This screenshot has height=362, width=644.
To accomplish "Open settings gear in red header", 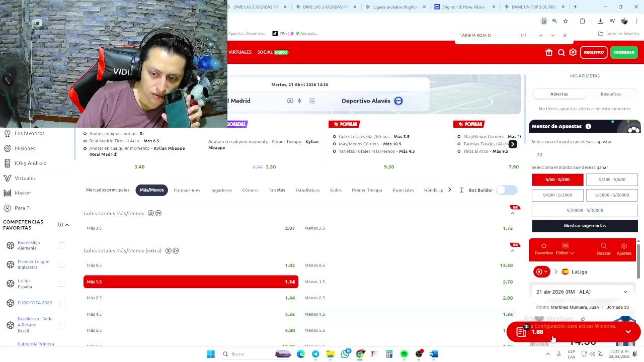I will click(x=573, y=52).
